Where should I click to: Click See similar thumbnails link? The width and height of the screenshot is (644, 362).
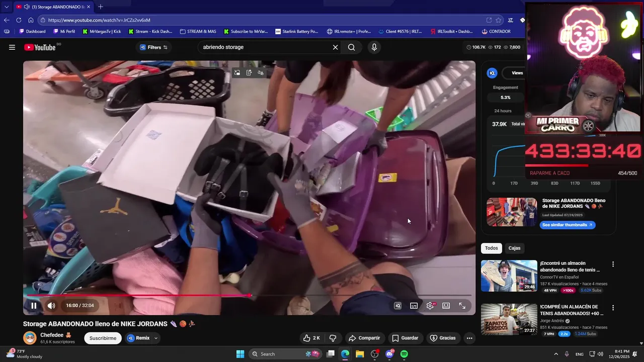tap(568, 225)
